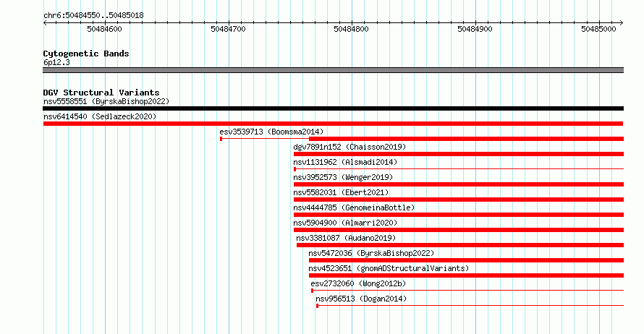644x334 pixels.
Task: Click the thin red line of nsv956513
Action: tap(470, 306)
